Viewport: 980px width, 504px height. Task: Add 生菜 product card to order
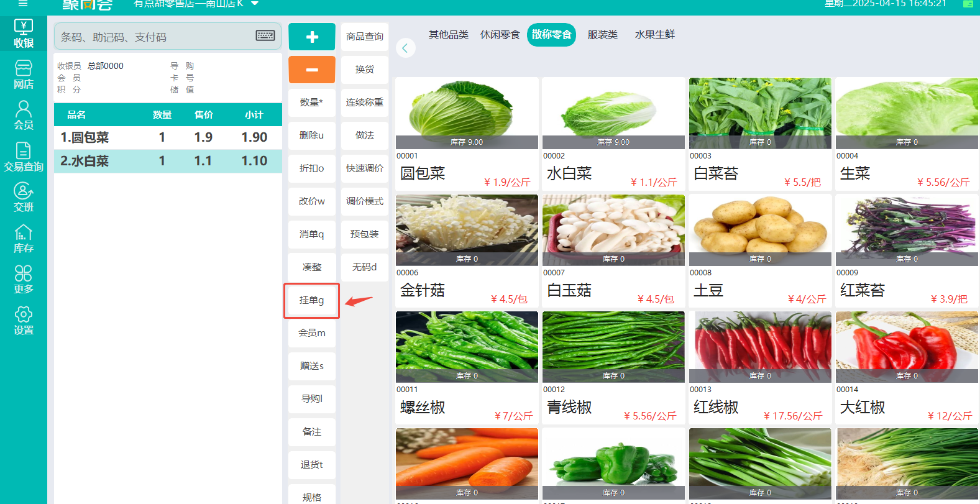tap(907, 134)
